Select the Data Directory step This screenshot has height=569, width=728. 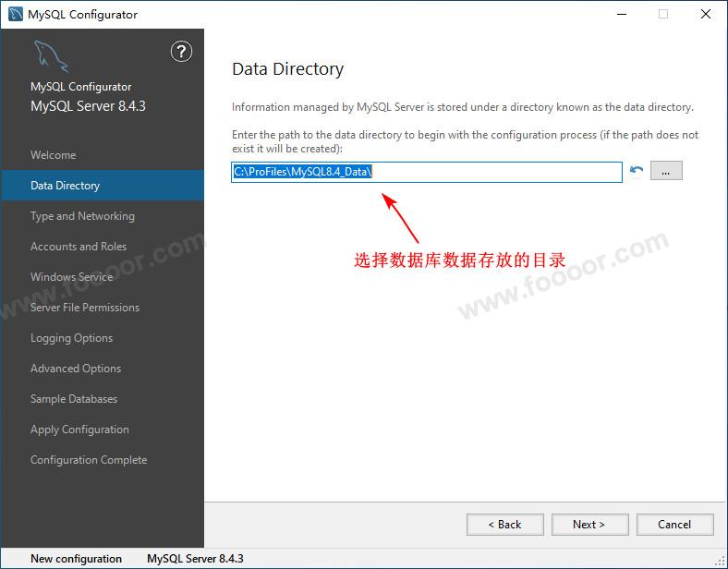point(65,186)
